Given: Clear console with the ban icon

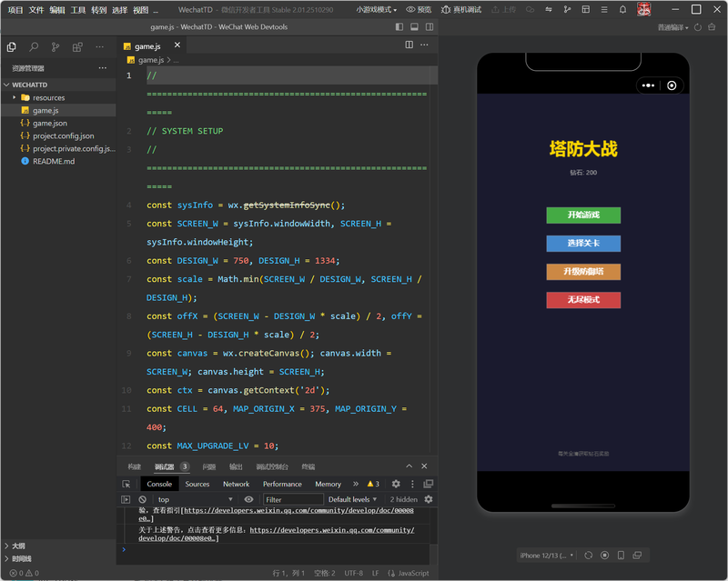Looking at the screenshot, I should pos(143,499).
